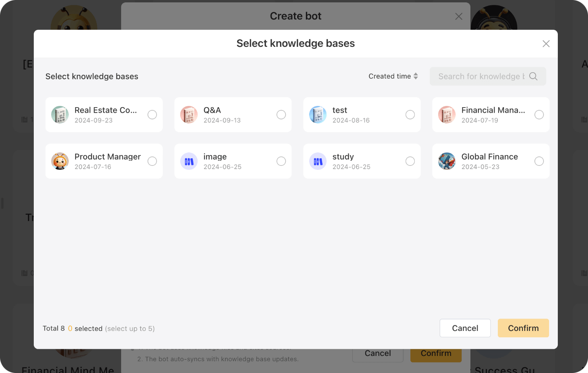Select the Q&A radio button
This screenshot has width=588, height=373.
281,115
